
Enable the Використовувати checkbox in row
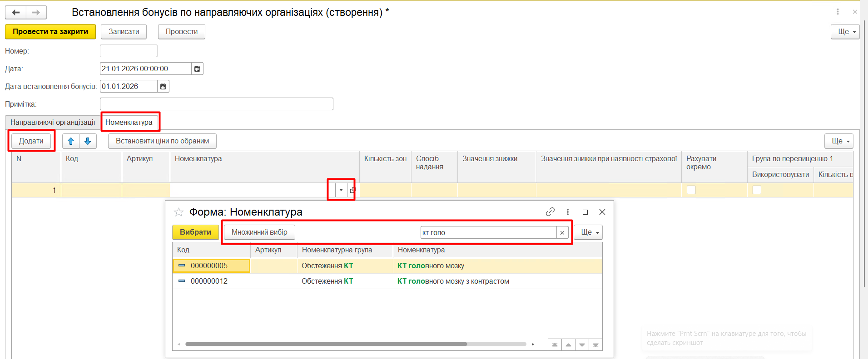click(x=757, y=190)
